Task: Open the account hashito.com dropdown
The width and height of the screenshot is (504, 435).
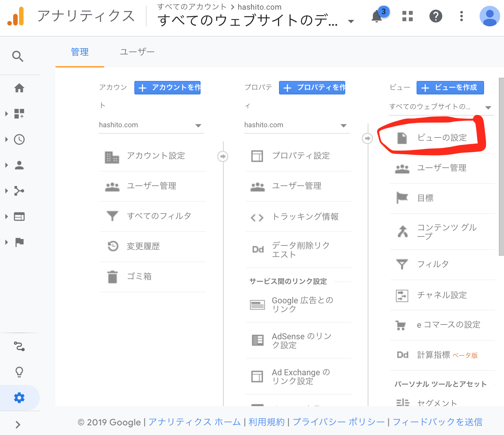Action: pos(152,125)
